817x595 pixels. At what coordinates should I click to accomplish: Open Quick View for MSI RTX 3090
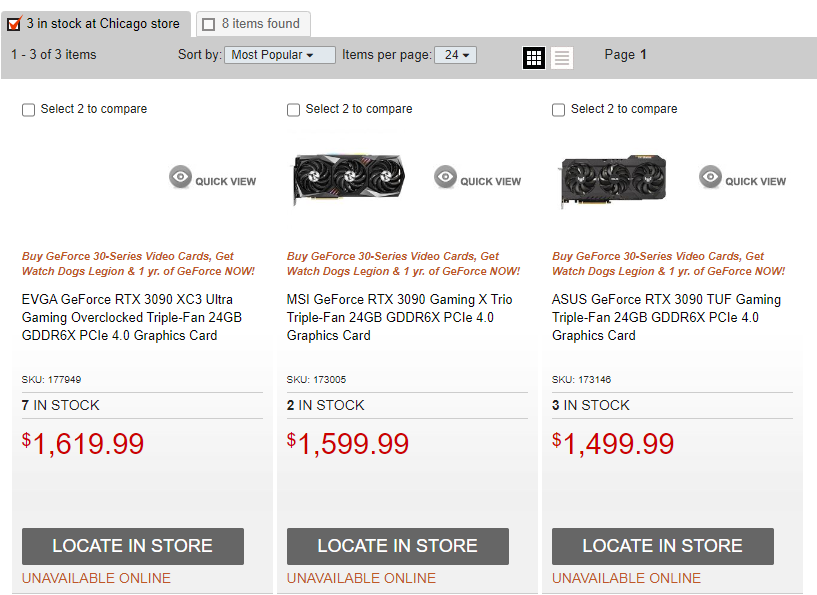478,180
